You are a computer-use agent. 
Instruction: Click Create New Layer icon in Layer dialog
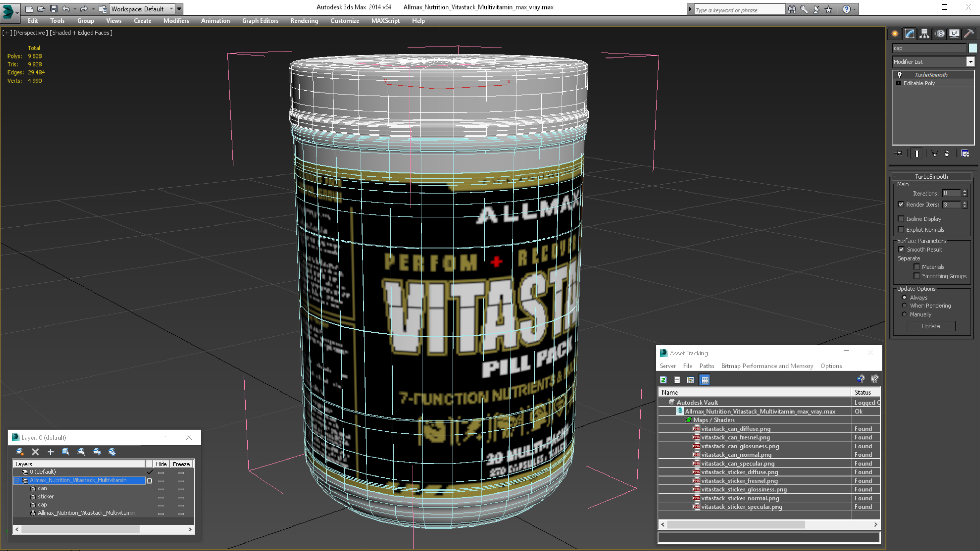point(20,452)
